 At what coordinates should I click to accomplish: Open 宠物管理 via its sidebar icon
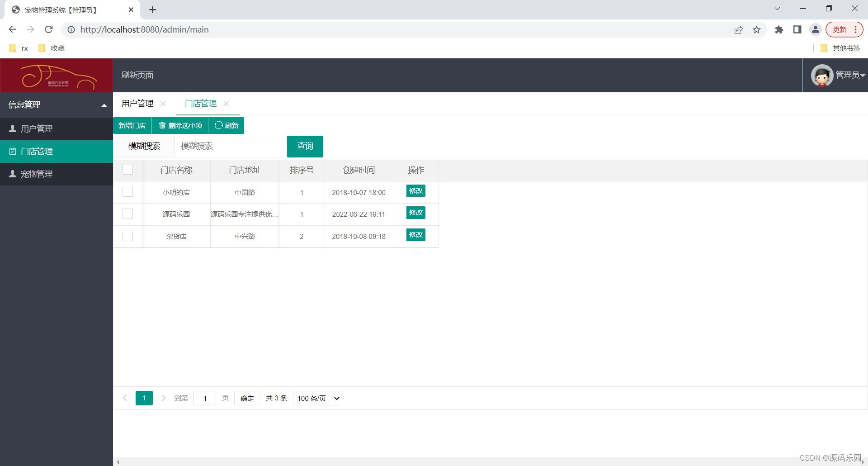[x=12, y=174]
